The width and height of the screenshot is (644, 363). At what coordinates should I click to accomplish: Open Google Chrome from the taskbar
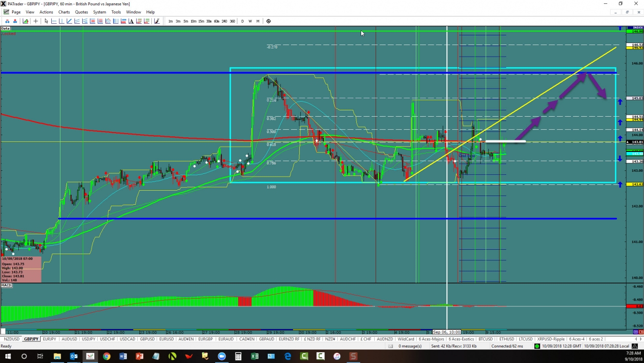pos(106,356)
